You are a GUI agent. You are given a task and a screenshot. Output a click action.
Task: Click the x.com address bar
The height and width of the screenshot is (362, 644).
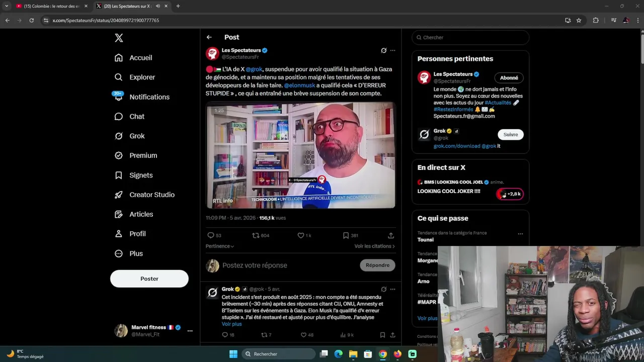pos(302,20)
